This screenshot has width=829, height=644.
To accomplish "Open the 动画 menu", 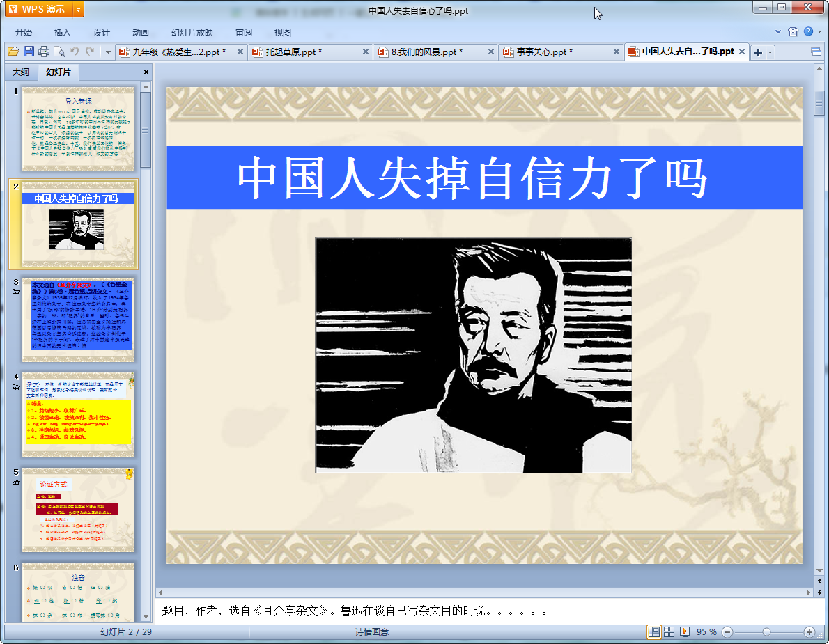I will coord(141,32).
